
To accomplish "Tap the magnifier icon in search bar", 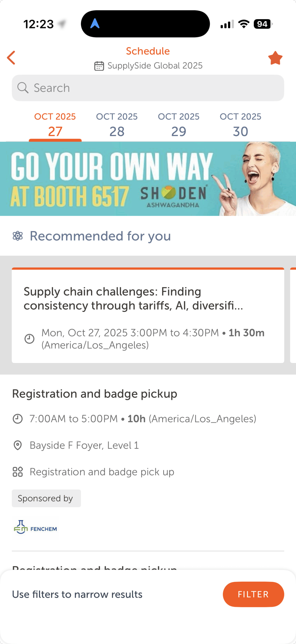I will [23, 88].
